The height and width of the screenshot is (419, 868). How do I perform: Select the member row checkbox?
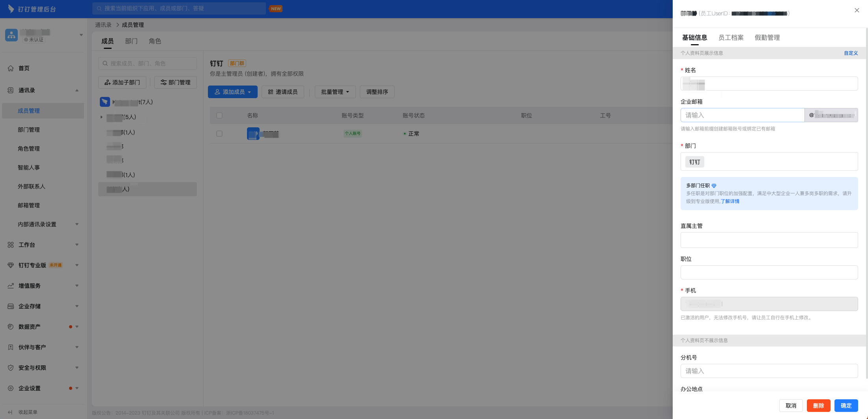point(219,134)
